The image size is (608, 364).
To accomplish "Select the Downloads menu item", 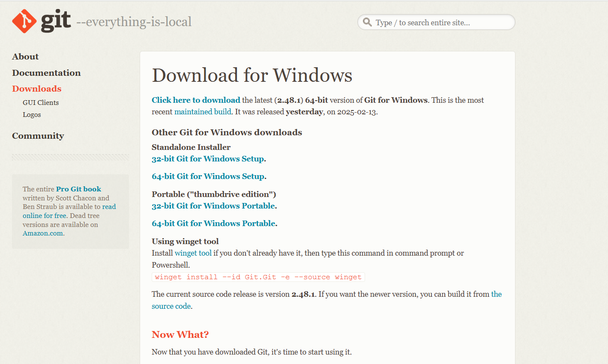I will (x=37, y=89).
